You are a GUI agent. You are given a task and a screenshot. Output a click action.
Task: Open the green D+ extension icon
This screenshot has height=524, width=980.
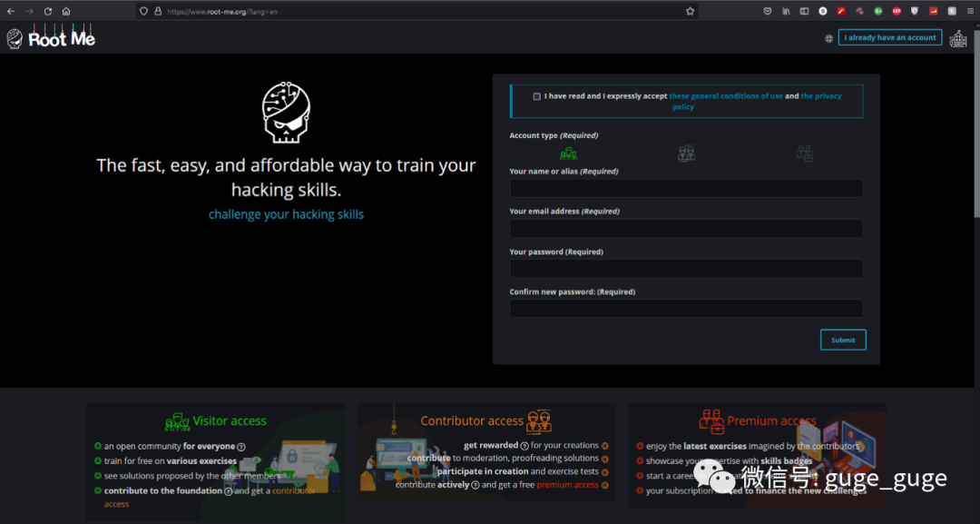878,11
